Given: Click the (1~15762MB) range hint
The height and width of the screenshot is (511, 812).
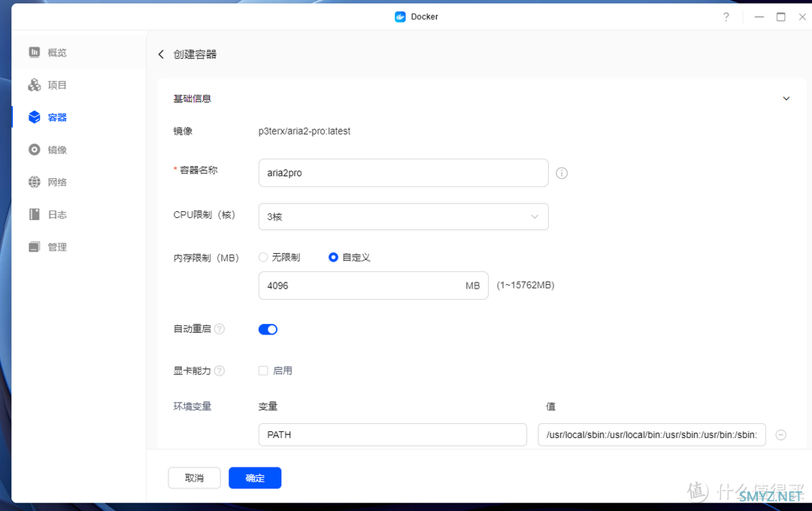Looking at the screenshot, I should 526,286.
